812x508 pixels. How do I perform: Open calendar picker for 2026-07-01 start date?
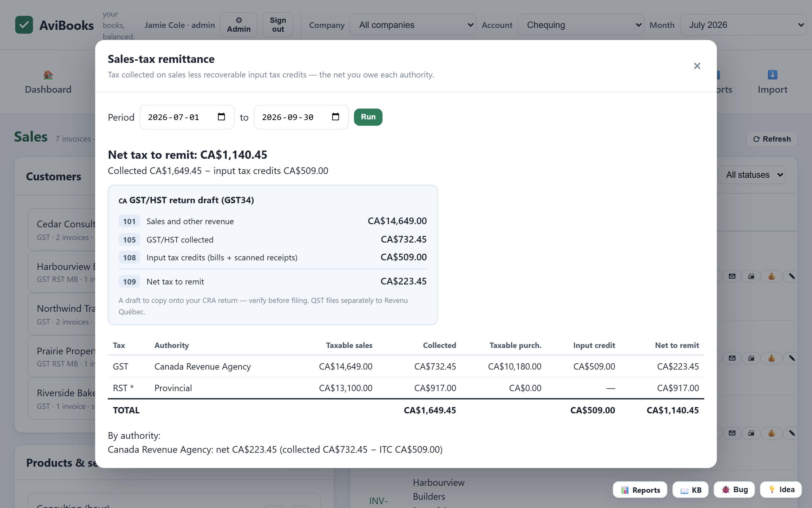[221, 117]
